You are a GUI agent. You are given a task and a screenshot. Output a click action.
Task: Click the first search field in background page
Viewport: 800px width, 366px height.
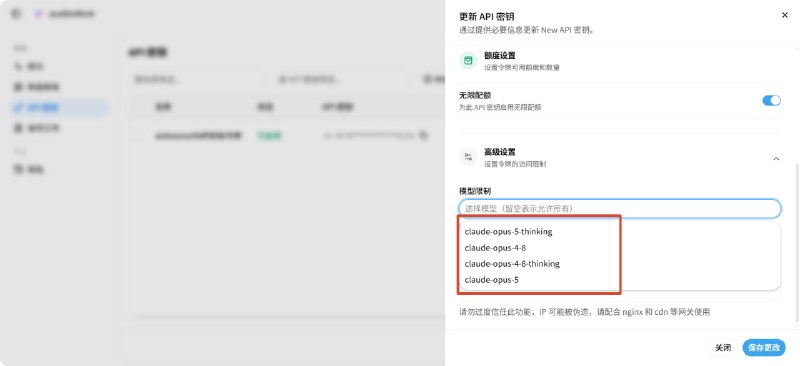click(x=196, y=79)
